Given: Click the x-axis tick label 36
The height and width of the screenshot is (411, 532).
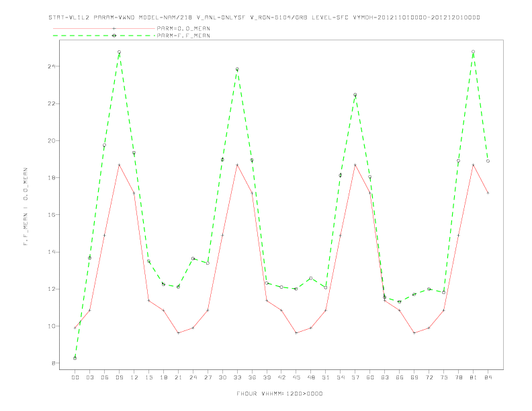Looking at the screenshot, I should (252, 377).
